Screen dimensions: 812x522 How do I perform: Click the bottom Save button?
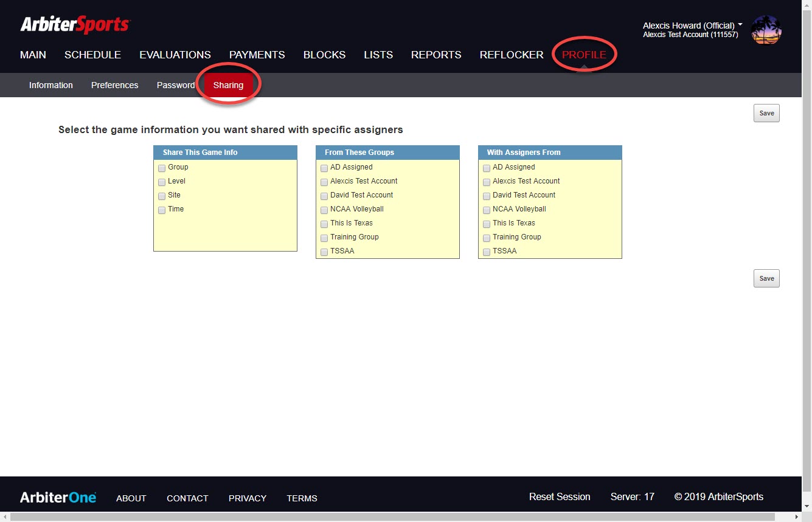point(766,278)
